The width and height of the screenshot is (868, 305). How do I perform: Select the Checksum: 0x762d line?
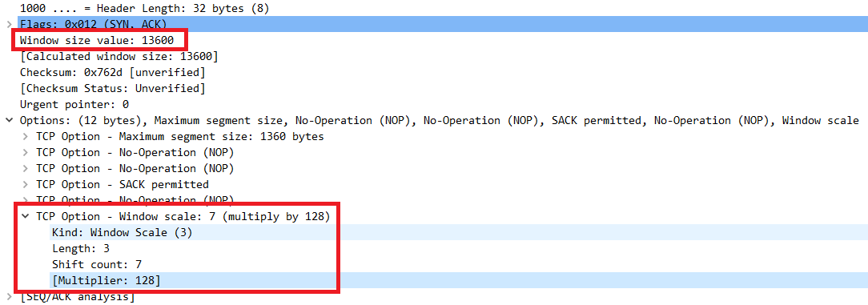point(113,73)
